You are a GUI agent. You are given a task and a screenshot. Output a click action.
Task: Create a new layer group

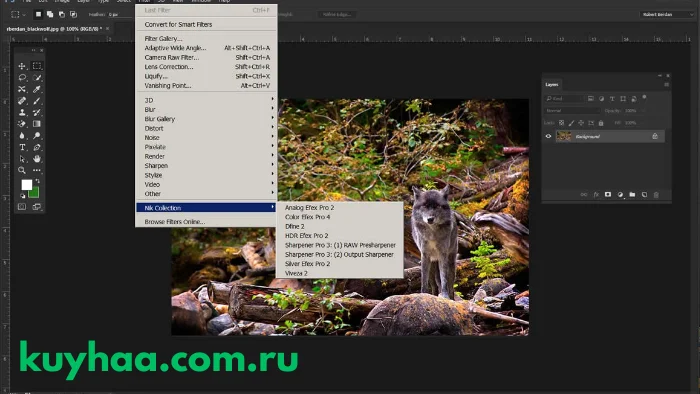tap(632, 195)
